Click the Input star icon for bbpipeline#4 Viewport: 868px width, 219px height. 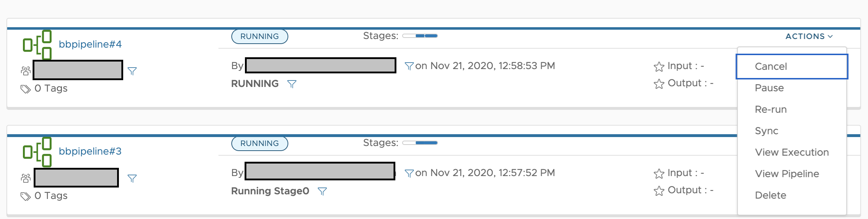coord(659,67)
